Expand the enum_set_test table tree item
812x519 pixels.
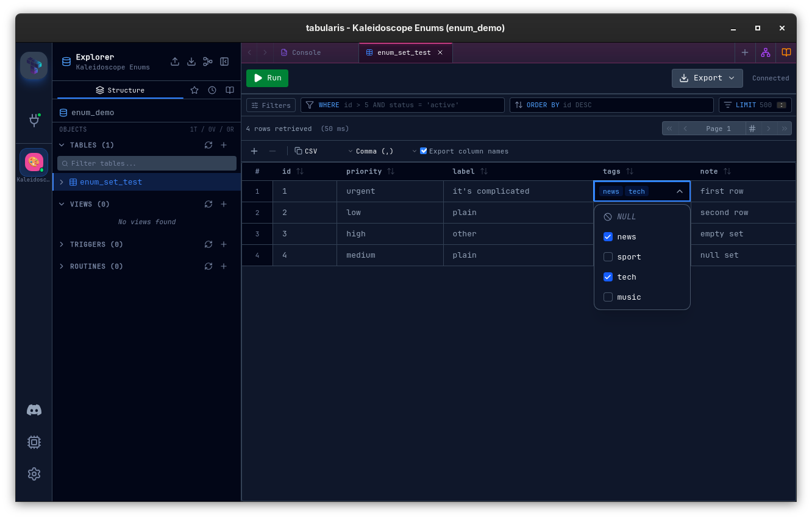click(62, 182)
